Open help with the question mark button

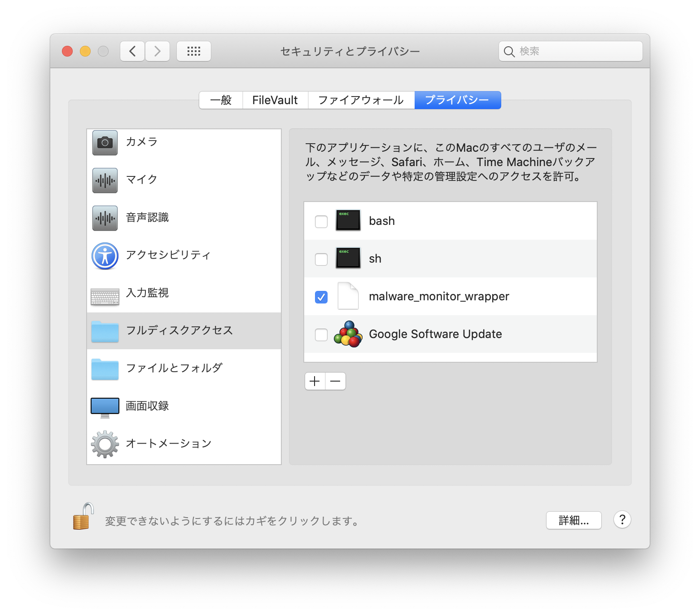pos(622,520)
